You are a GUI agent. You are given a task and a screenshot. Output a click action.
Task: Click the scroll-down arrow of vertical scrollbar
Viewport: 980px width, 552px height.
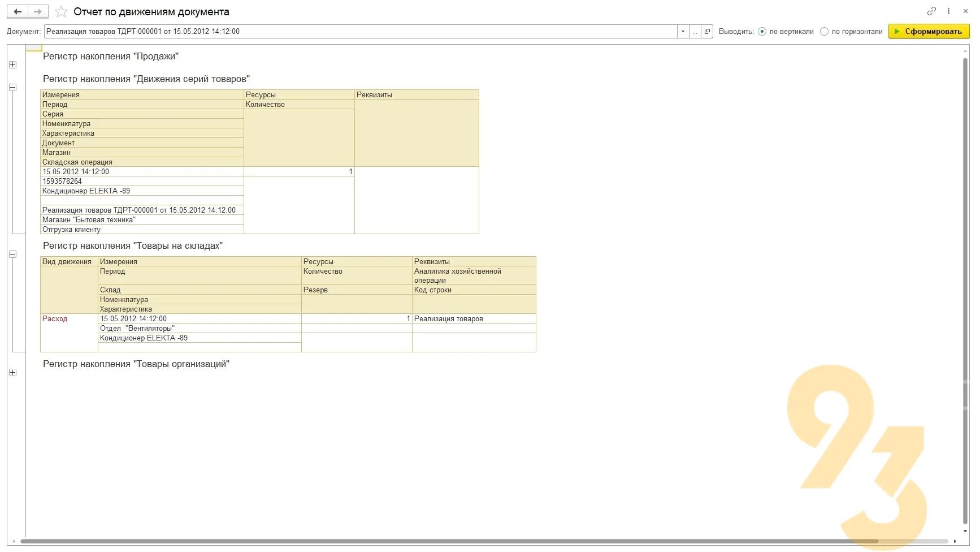(965, 532)
